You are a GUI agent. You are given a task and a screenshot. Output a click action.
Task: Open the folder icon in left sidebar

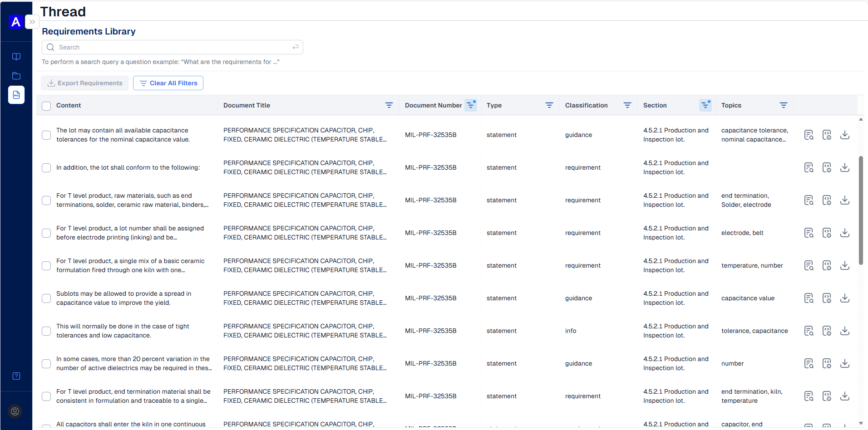pos(16,76)
